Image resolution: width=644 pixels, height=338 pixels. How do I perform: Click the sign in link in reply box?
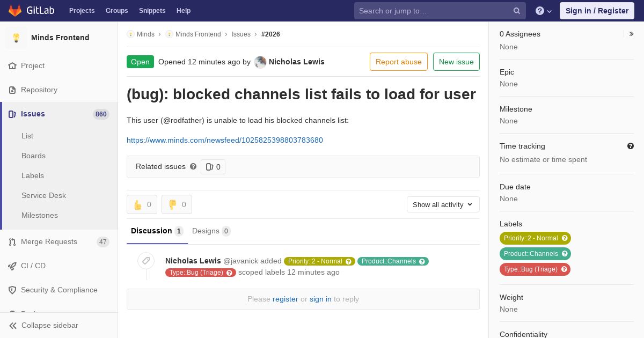tap(320, 299)
